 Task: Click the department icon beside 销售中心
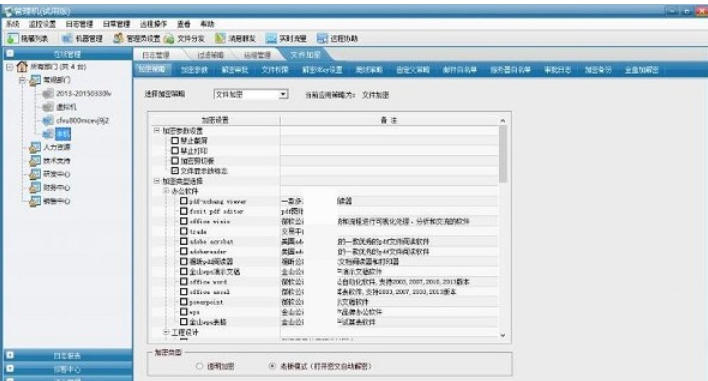pos(35,201)
